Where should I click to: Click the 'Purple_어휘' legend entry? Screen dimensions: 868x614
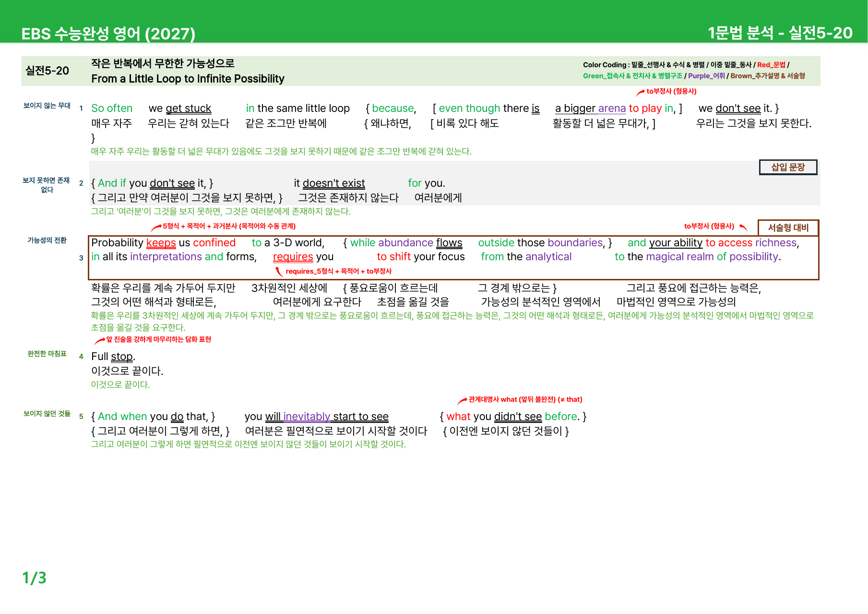[x=706, y=76]
